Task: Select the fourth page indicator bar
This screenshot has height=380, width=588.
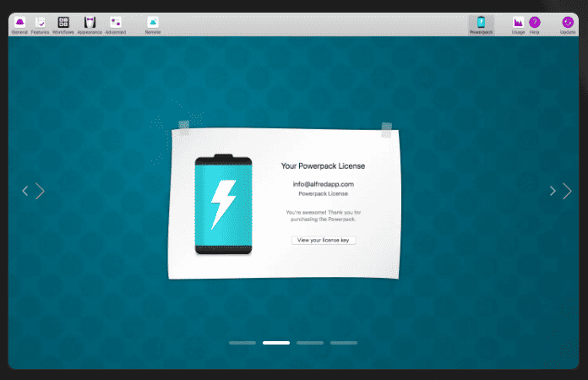Action: (344, 343)
